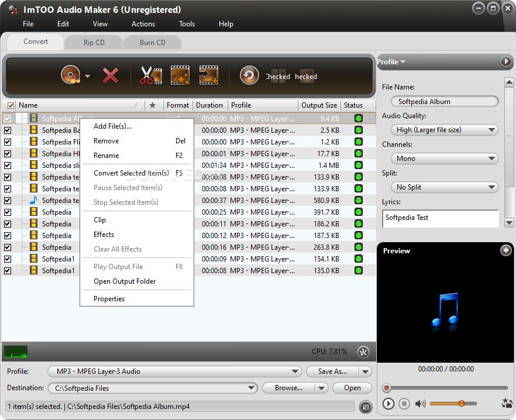Choose Add File(s) in context menu
This screenshot has width=516, height=420.
pyautogui.click(x=137, y=126)
